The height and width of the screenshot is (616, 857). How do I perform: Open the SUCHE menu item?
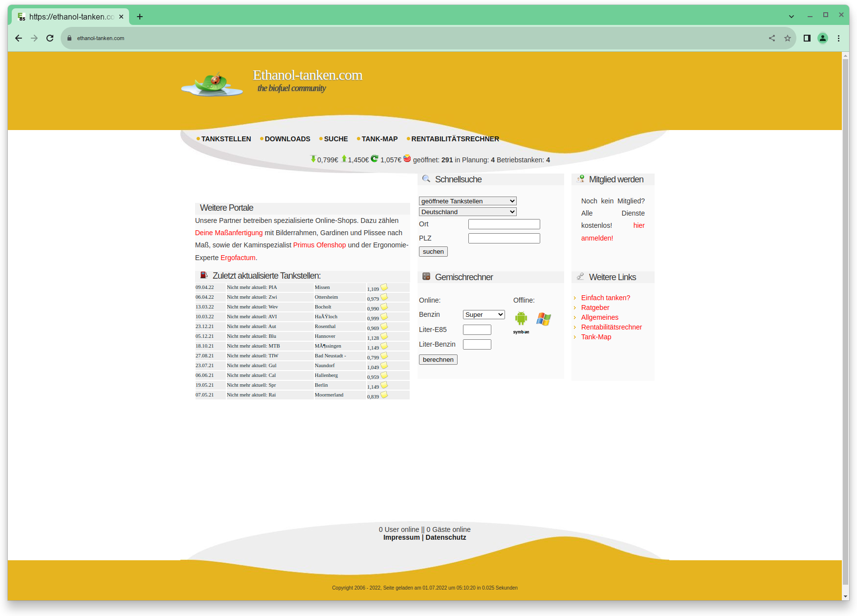[x=336, y=139]
